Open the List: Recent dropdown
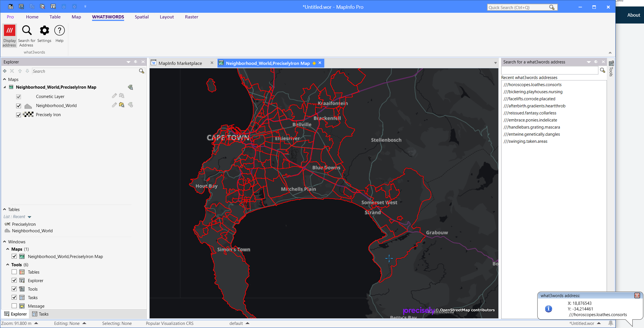 click(29, 217)
